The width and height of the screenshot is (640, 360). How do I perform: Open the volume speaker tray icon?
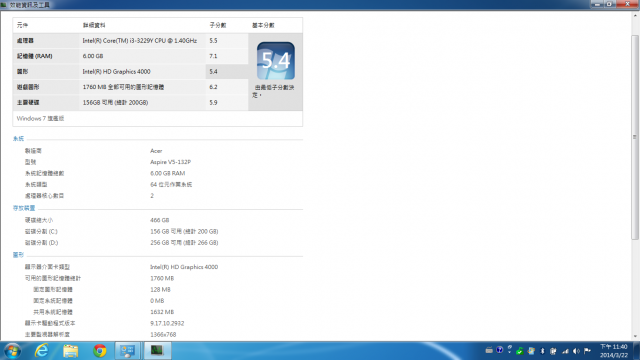tap(576, 351)
